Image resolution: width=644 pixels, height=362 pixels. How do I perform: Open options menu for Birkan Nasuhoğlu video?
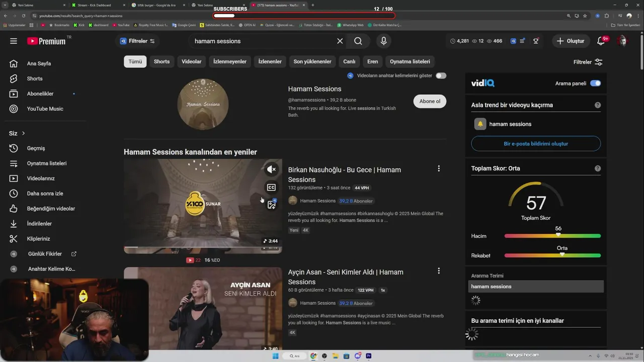pyautogui.click(x=439, y=169)
